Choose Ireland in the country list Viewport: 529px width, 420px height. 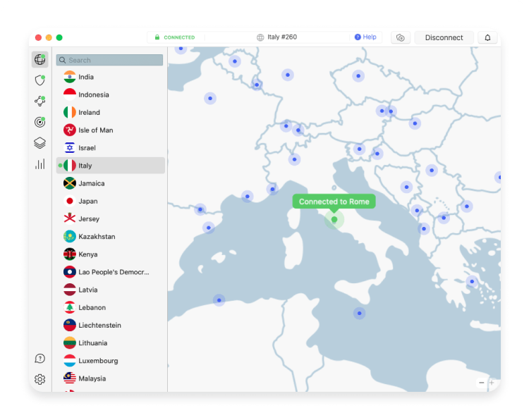(x=89, y=112)
